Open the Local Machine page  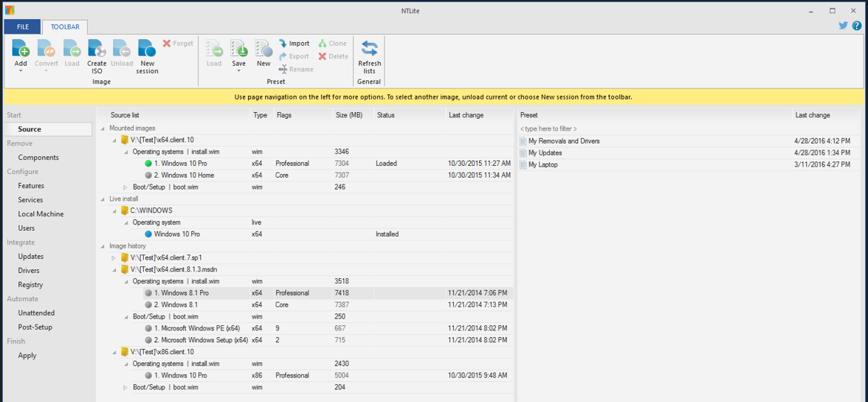pos(41,214)
